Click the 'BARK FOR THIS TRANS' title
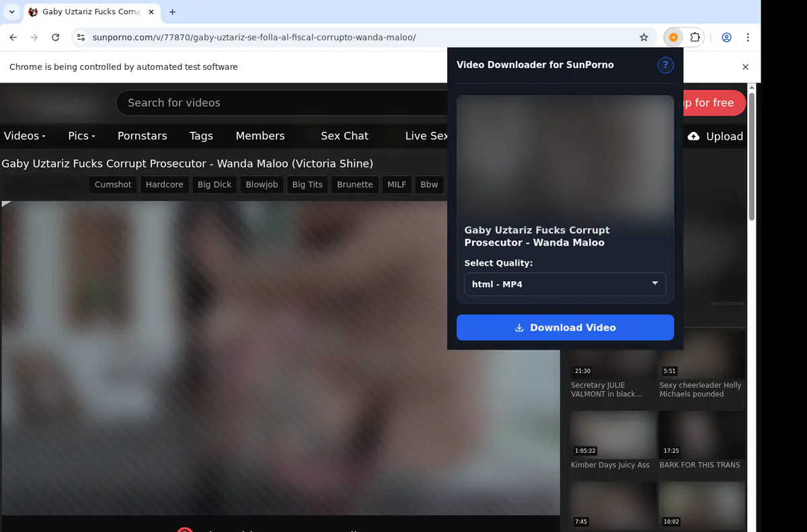 click(x=699, y=465)
